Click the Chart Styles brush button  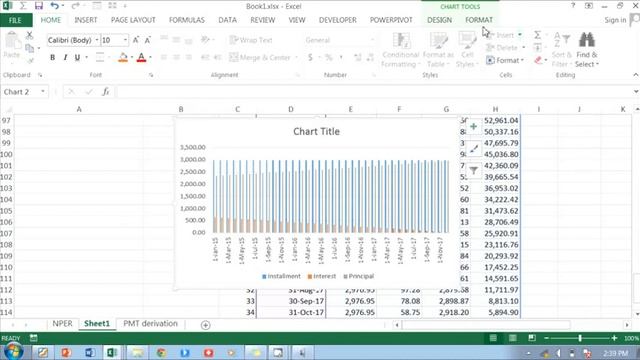473,149
